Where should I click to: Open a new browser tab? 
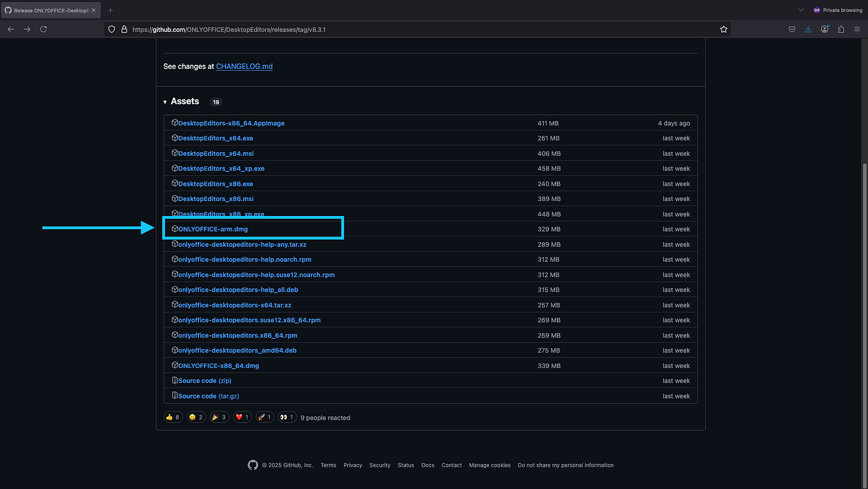point(110,11)
